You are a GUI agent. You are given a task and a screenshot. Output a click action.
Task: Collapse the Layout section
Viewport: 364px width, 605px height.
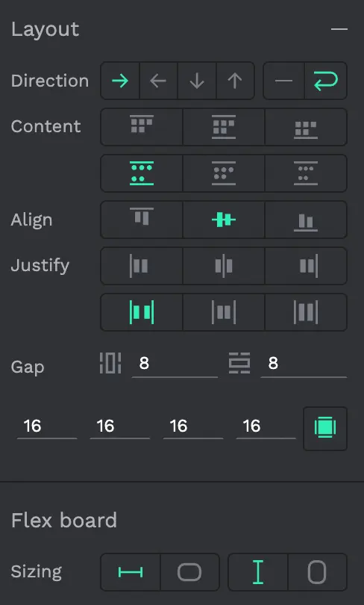[x=339, y=29]
